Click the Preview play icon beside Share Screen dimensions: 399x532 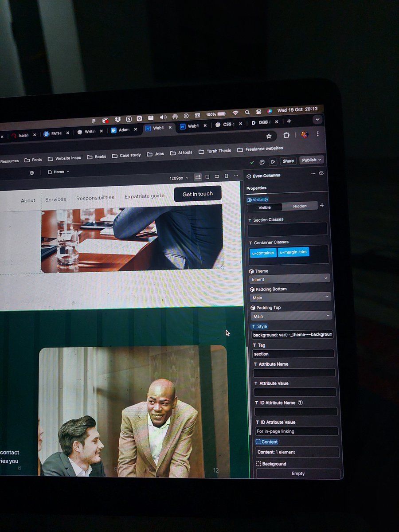pyautogui.click(x=273, y=161)
